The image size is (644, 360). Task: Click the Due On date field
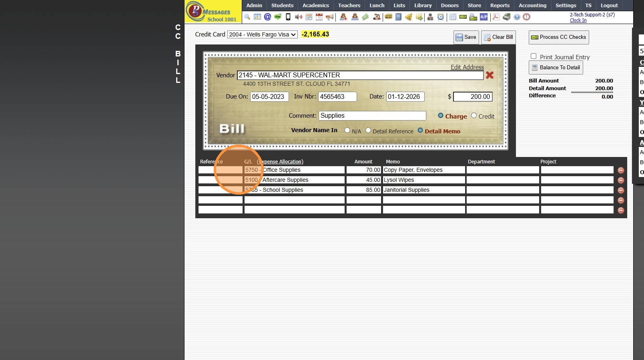pos(269,97)
